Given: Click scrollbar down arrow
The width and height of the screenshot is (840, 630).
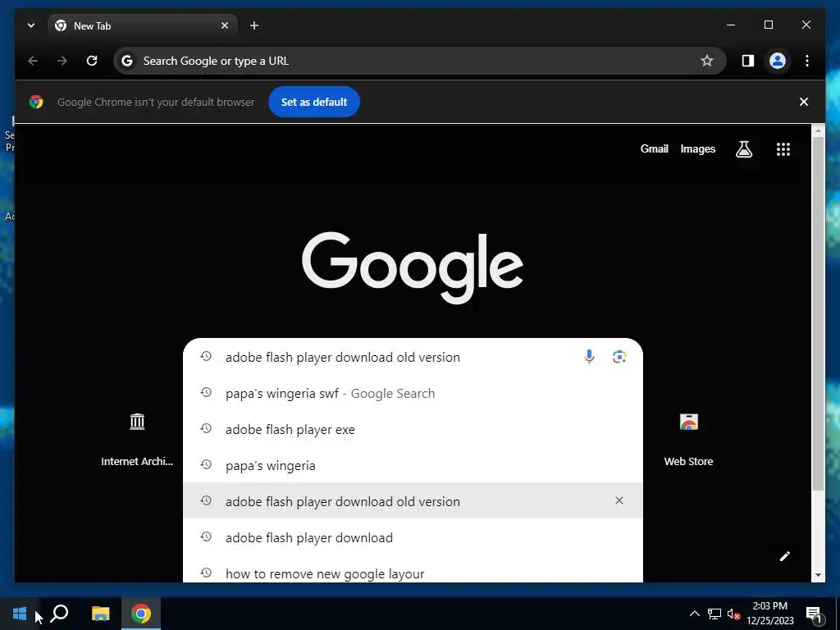Looking at the screenshot, I should [818, 575].
